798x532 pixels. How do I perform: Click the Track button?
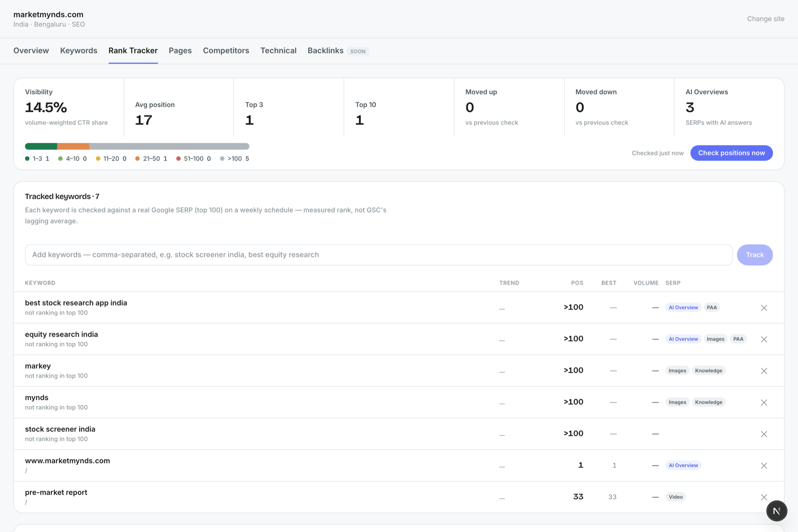(x=755, y=255)
